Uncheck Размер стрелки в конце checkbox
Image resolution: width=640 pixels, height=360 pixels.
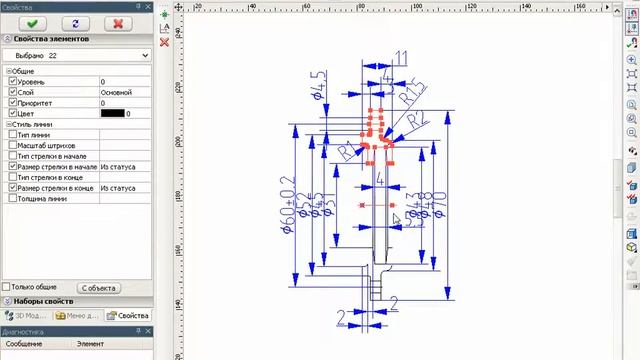[x=13, y=188]
